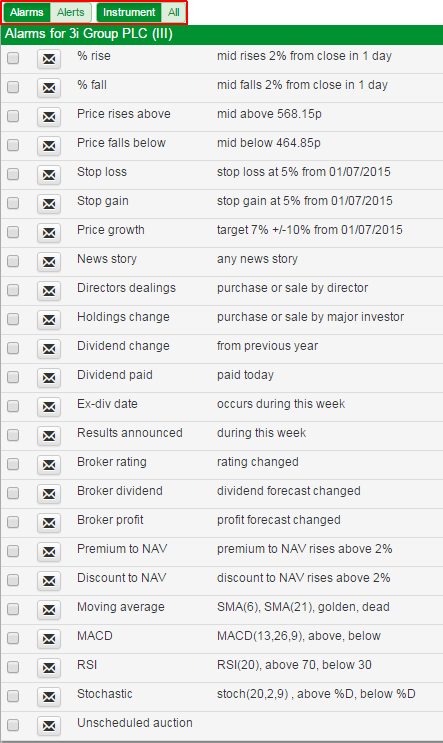Screen dimensions: 443x743
Task: Toggle the email icon for MACD alarm
Action: pyautogui.click(x=49, y=638)
